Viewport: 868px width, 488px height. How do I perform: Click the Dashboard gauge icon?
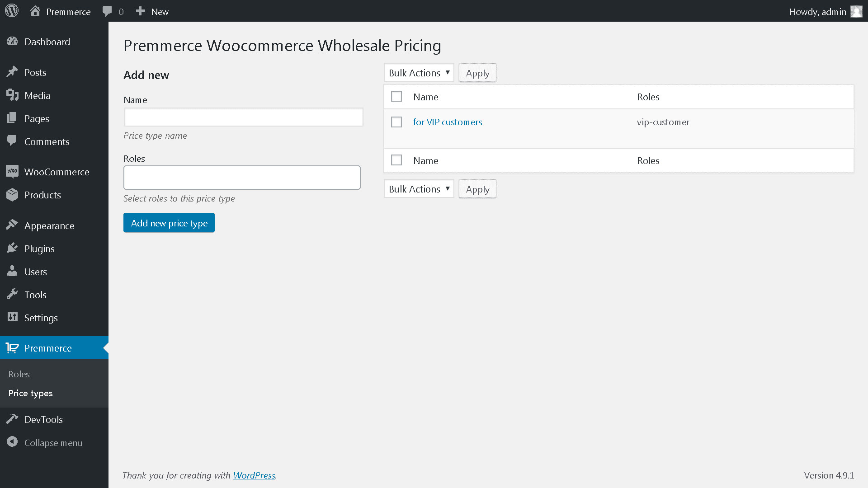[x=12, y=42]
